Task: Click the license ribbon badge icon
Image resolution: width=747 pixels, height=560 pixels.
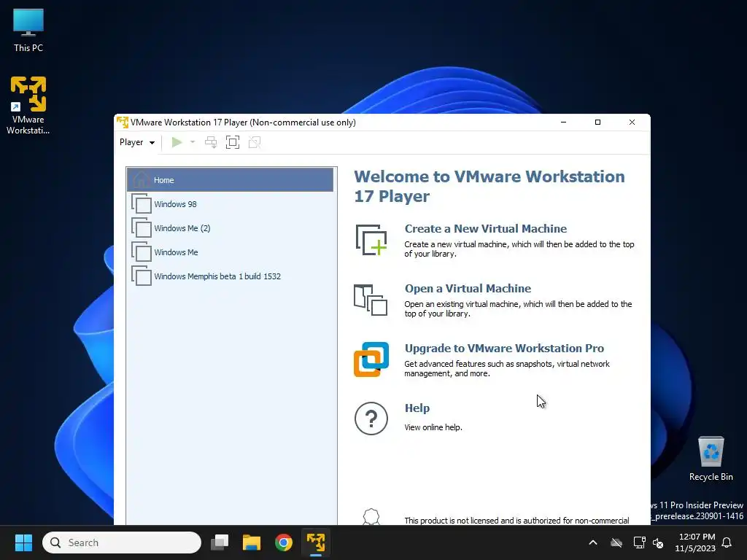Action: pyautogui.click(x=371, y=517)
